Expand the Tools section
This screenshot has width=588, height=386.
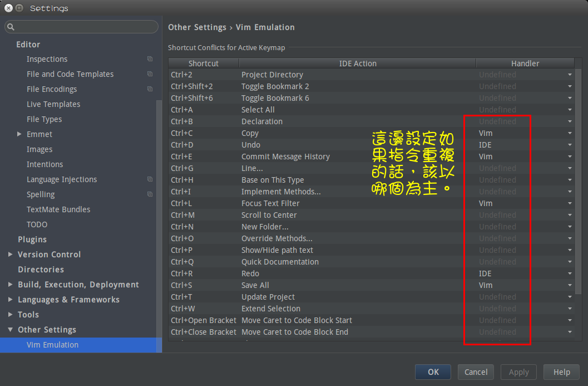(x=10, y=314)
